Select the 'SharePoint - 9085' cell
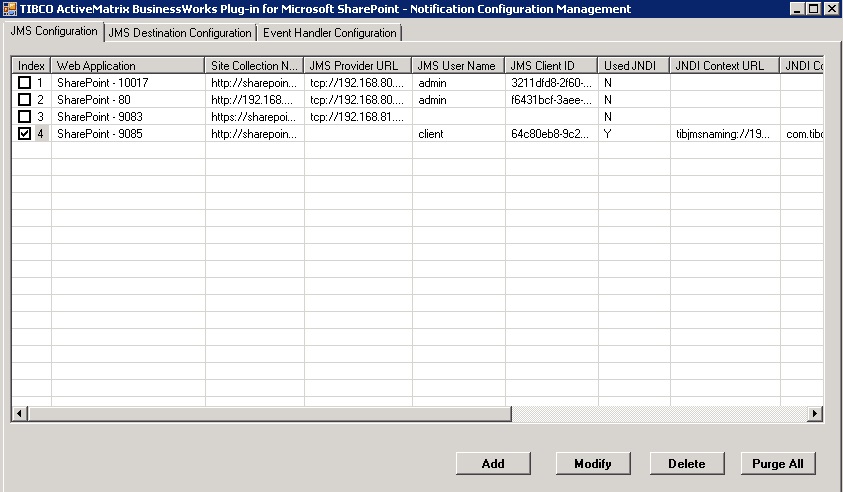 point(128,133)
